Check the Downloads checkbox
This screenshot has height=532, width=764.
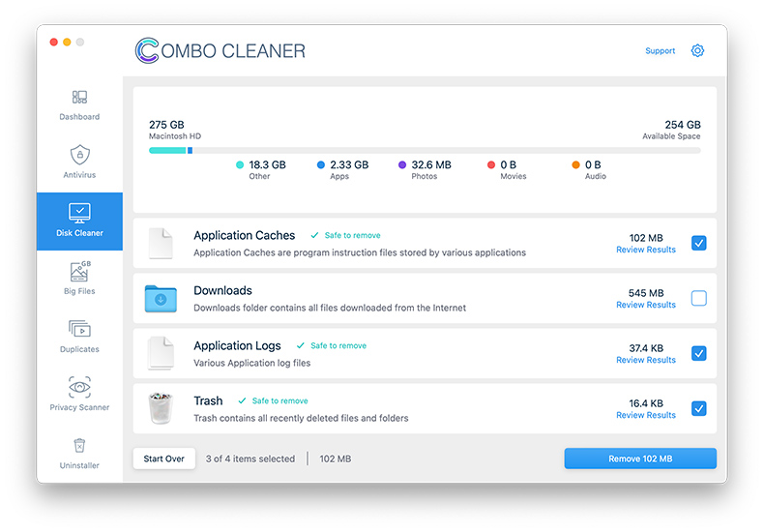coord(699,298)
